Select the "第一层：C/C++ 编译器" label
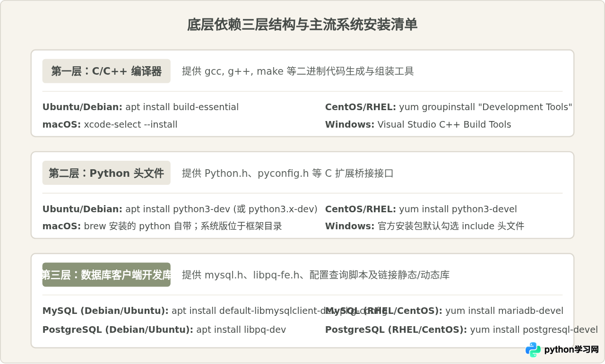The width and height of the screenshot is (605, 364). pos(106,71)
